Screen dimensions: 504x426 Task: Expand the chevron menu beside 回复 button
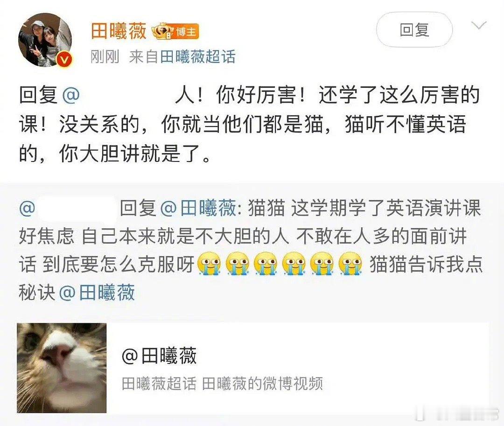pyautogui.click(x=479, y=25)
